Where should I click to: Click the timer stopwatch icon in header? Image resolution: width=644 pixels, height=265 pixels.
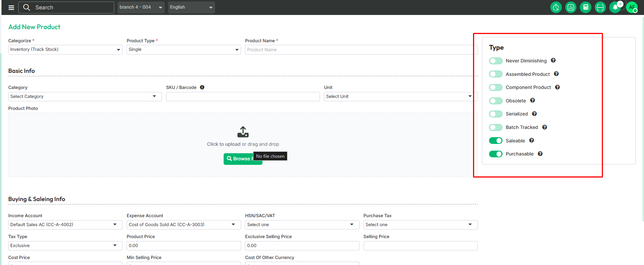(556, 7)
